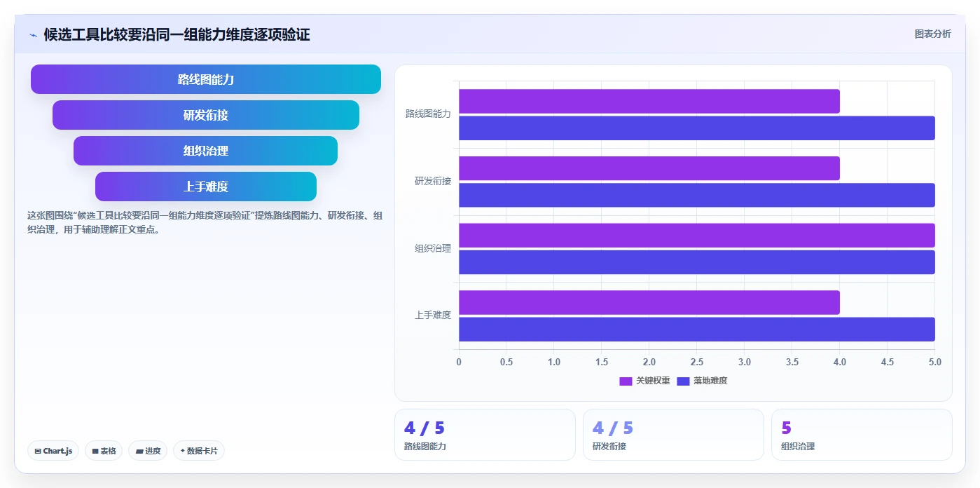Click the x-axis tick 5.0
The image size is (980, 488).
[x=935, y=362]
